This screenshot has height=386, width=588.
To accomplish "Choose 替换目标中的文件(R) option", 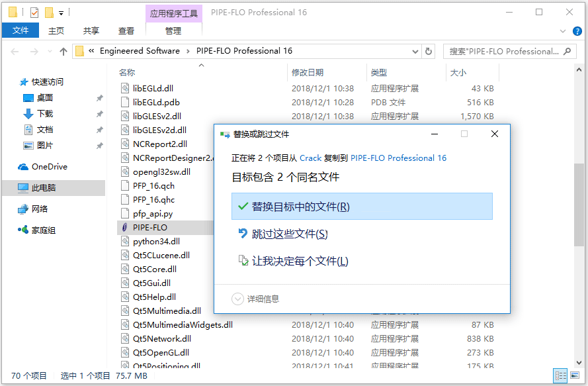I will 362,206.
